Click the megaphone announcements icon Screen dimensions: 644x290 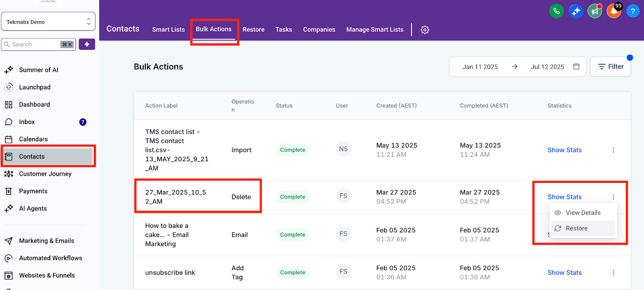pos(595,11)
